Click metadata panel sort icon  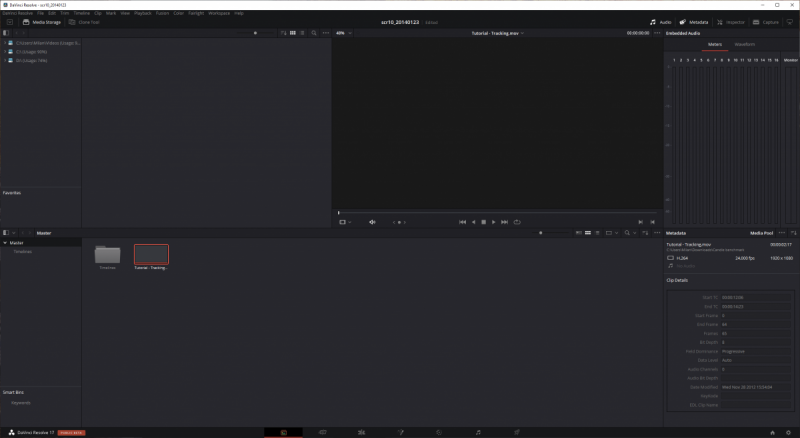[x=793, y=233]
